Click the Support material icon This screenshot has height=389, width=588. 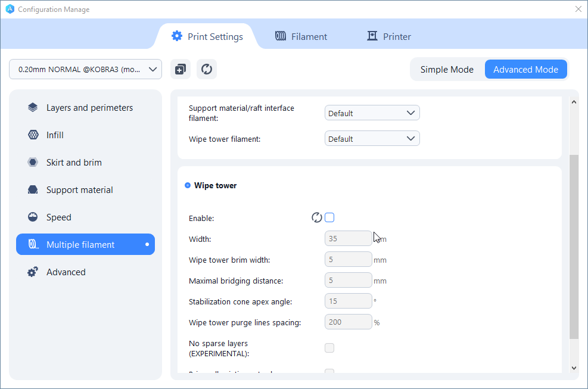coord(33,190)
